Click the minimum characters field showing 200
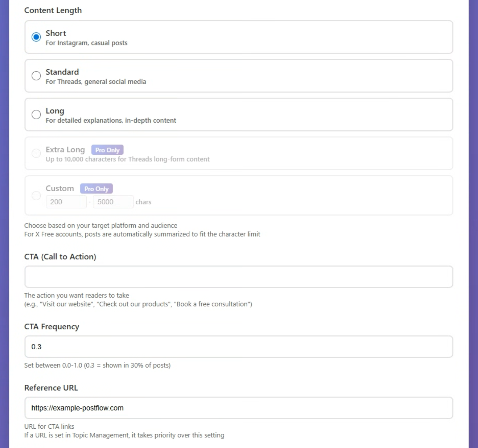The image size is (478, 448). click(66, 201)
